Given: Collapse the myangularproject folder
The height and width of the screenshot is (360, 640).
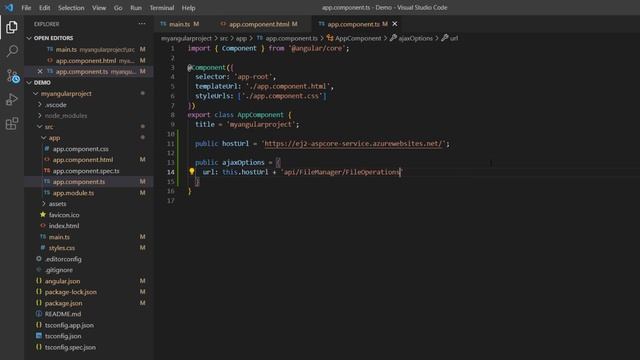Looking at the screenshot, I should pos(36,93).
